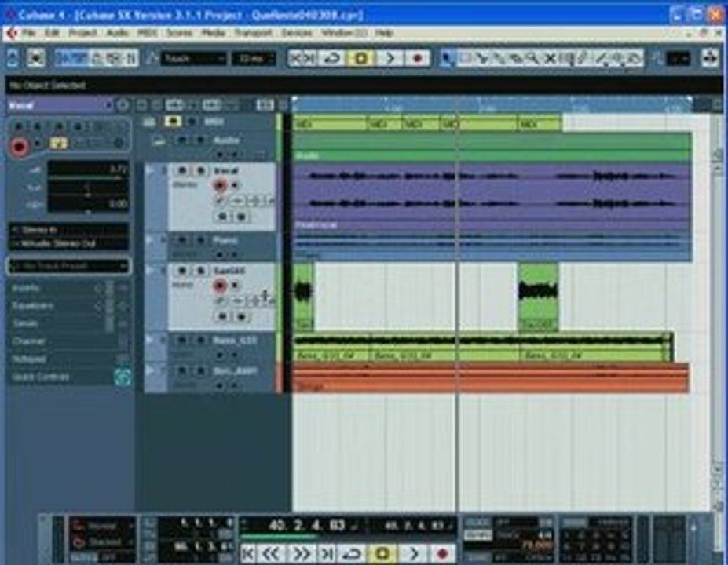Image resolution: width=728 pixels, height=565 pixels.
Task: Open the Devices menu
Action: click(x=296, y=33)
